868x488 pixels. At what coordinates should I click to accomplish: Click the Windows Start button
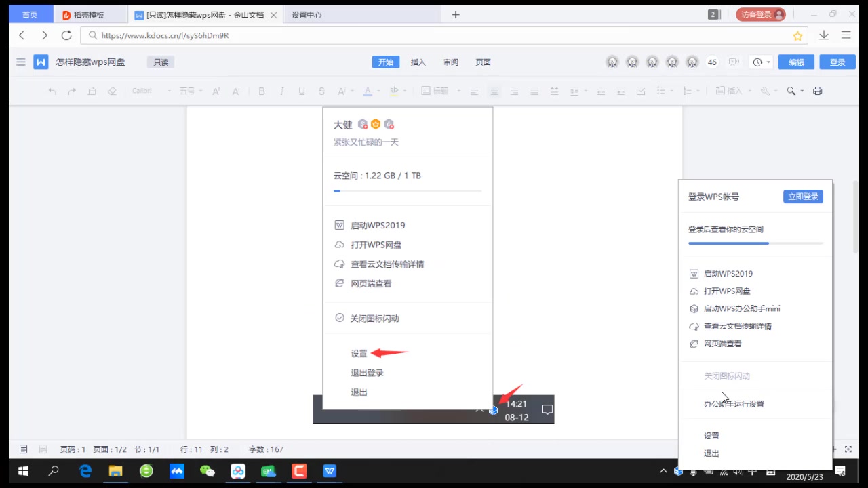pos(23,471)
